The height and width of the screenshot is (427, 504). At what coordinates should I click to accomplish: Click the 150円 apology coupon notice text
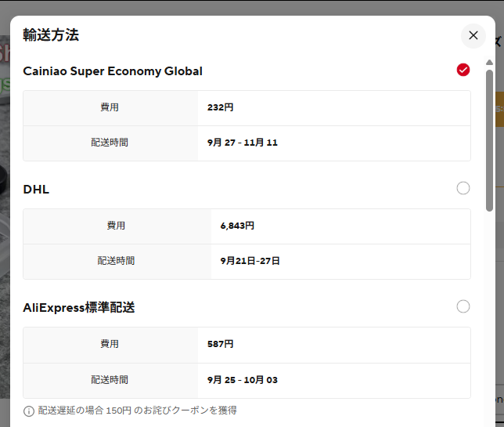click(x=137, y=411)
